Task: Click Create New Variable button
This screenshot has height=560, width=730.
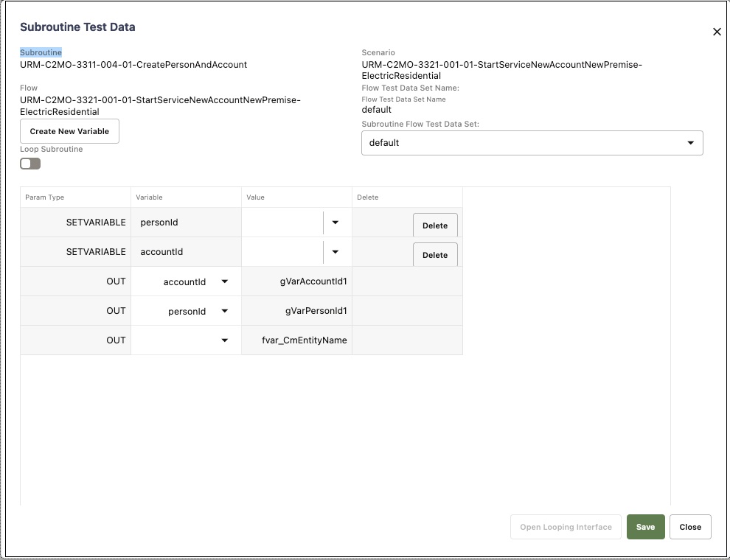Action: click(69, 131)
